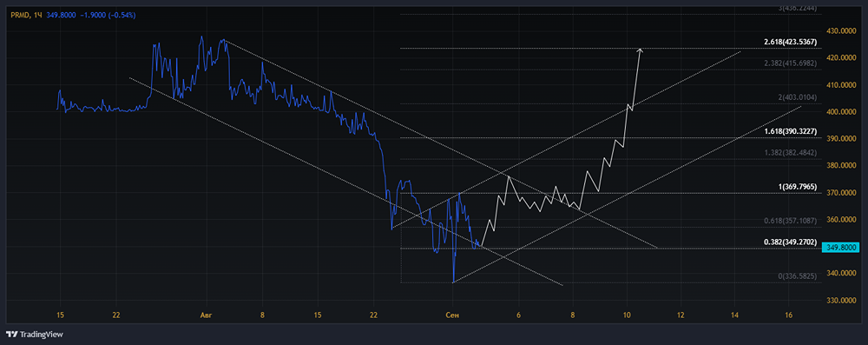Click the 14 date label on time axis

pyautogui.click(x=734, y=315)
